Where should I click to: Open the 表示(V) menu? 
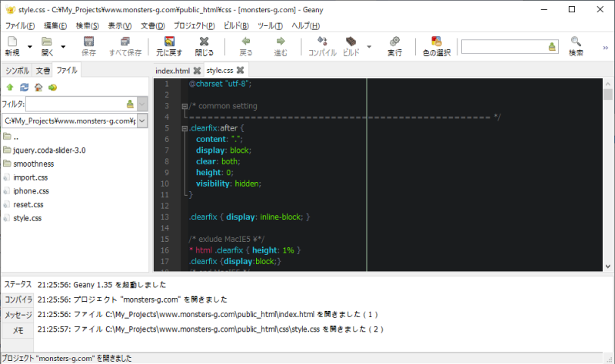pos(120,26)
